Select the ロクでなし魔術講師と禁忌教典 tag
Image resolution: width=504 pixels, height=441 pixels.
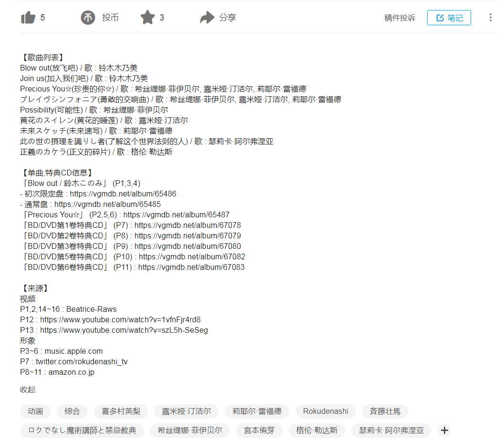point(82,431)
